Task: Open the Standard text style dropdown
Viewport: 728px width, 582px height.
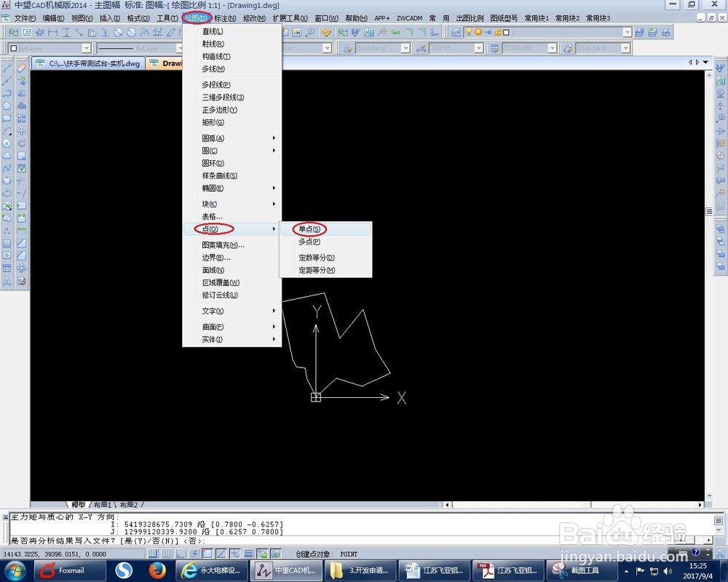Action: (405, 48)
